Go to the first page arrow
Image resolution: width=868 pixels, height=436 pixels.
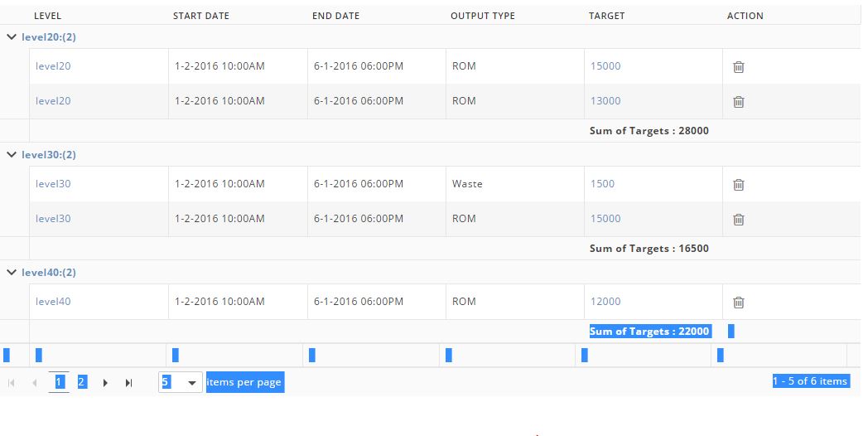[x=11, y=383]
